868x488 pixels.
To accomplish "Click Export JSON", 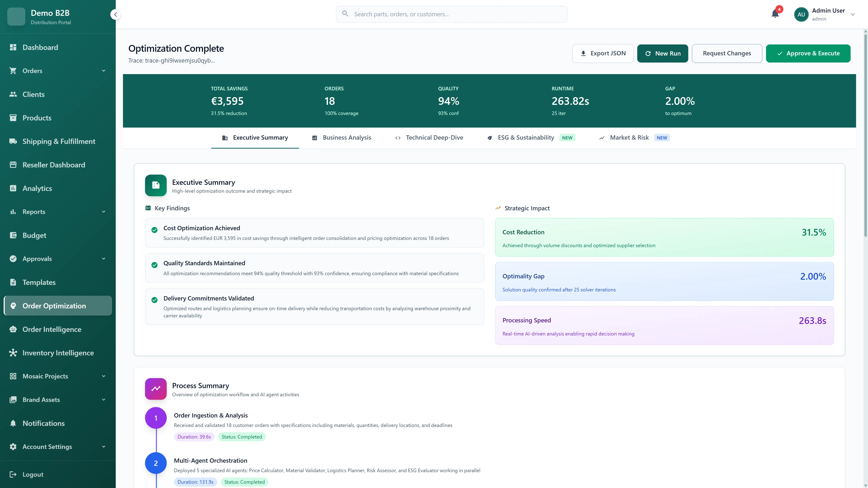I will [x=602, y=53].
